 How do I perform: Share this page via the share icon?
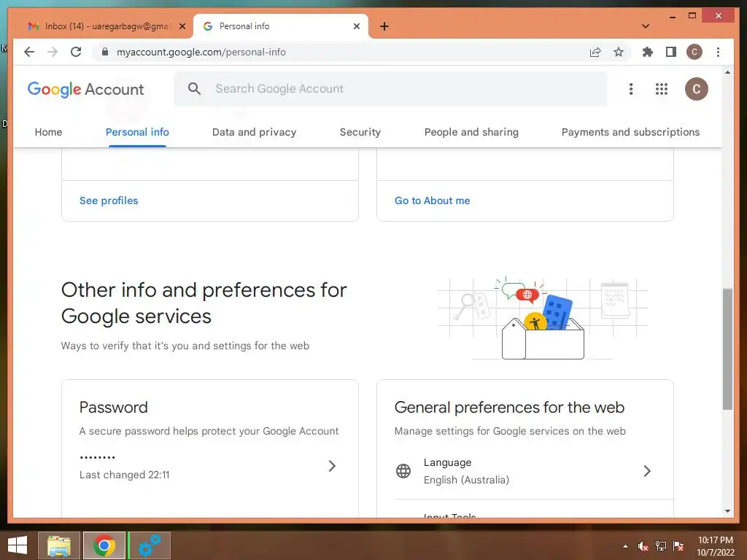pos(595,52)
